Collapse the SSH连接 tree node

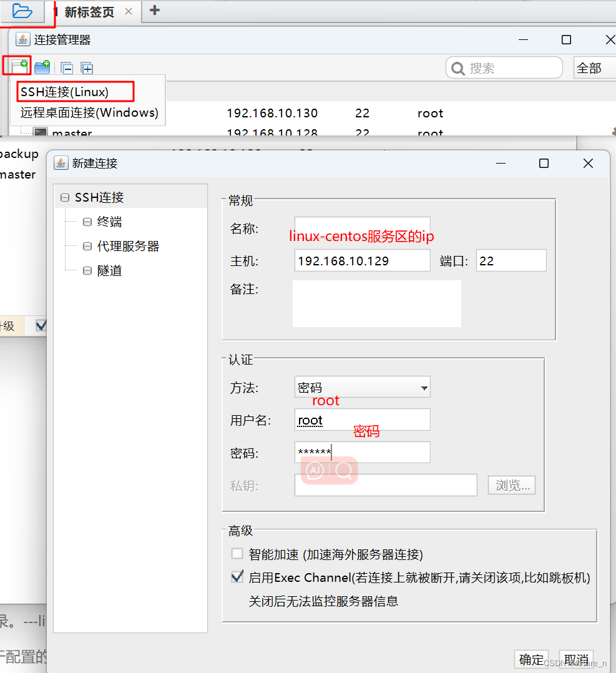click(x=65, y=197)
